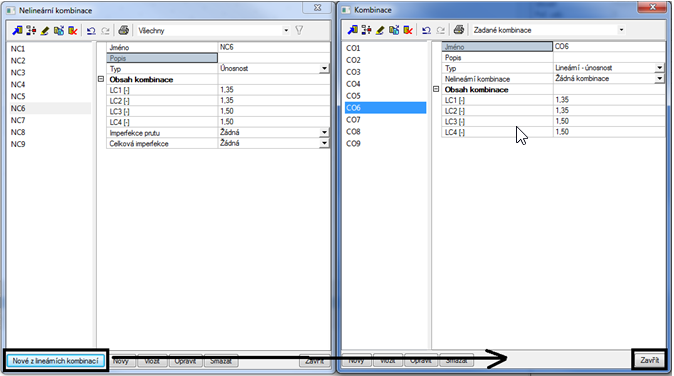
Task: Click Nový button in Kombinace window
Action: click(x=356, y=360)
